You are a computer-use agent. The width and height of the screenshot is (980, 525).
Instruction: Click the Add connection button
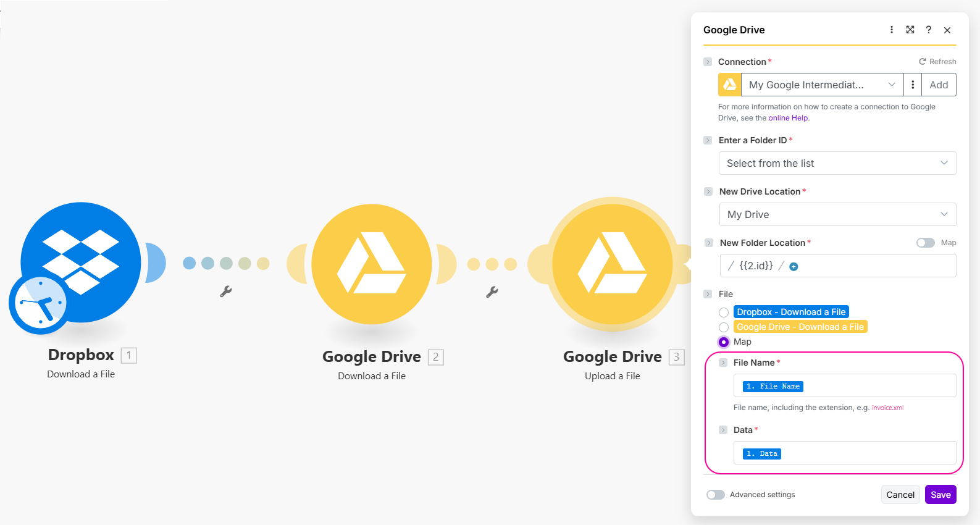coord(938,85)
